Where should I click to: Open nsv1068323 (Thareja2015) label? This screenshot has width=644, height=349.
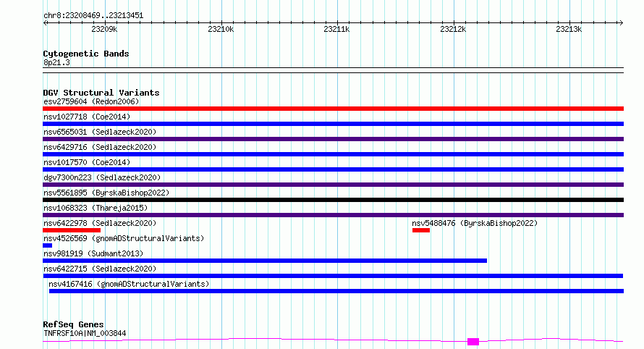point(96,208)
